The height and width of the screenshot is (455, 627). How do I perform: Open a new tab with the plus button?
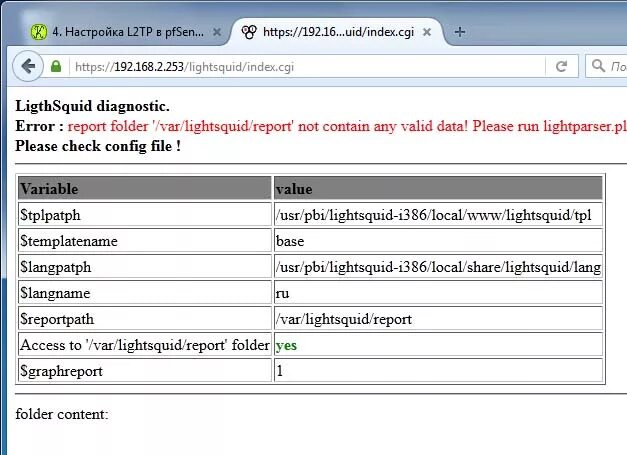click(x=460, y=32)
